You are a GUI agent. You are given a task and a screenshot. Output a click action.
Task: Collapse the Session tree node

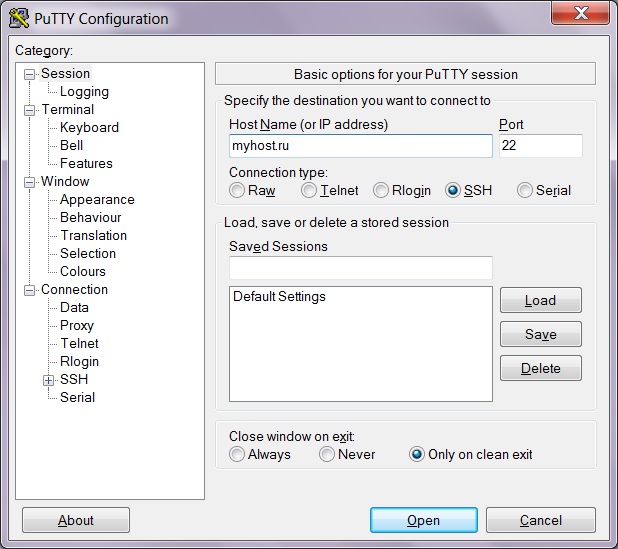click(29, 74)
